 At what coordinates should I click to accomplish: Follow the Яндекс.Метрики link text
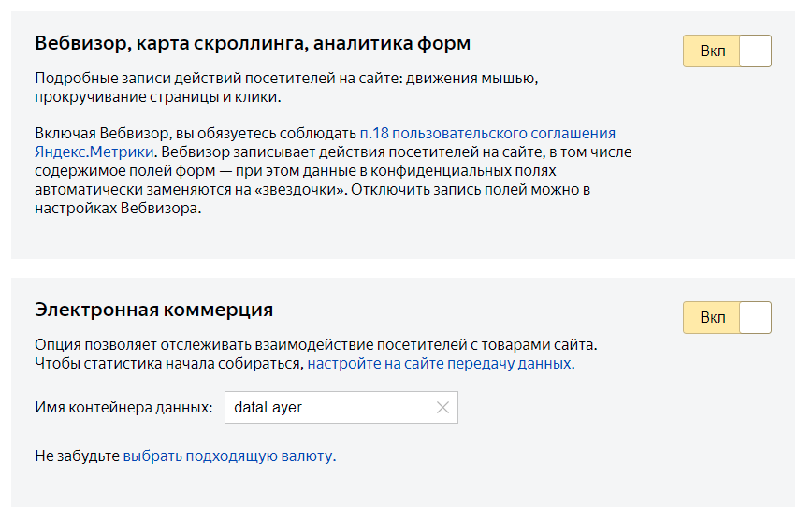[x=94, y=152]
